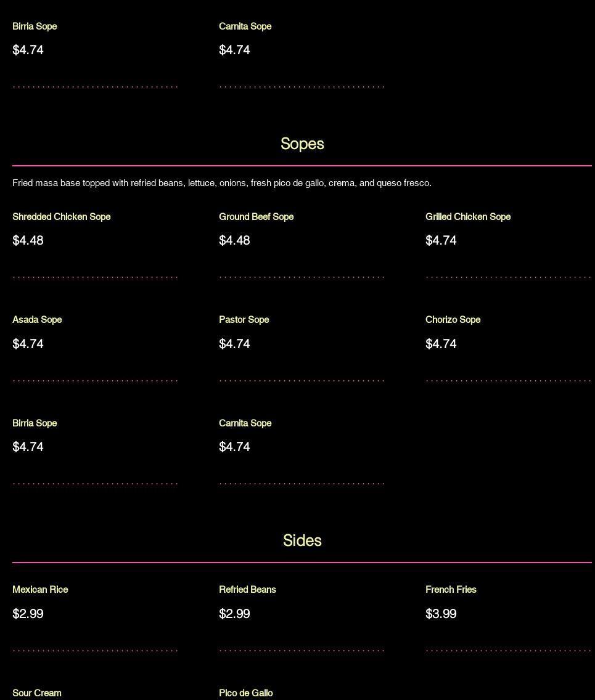
Task: Click the Sopes section heading
Action: 302,144
